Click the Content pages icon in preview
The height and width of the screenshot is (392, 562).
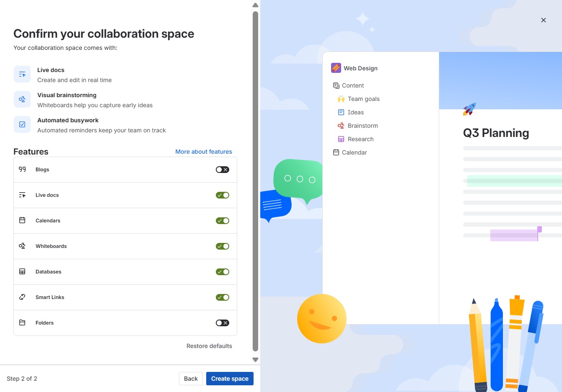click(x=336, y=85)
